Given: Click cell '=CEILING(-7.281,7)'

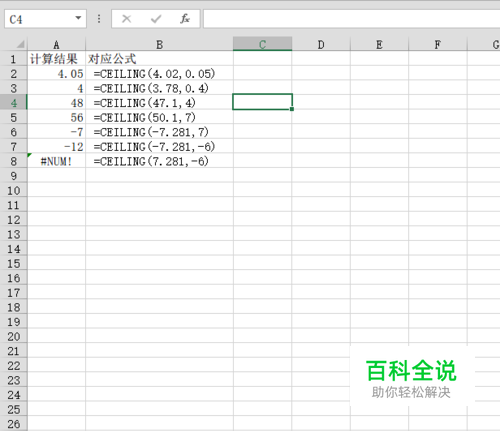Looking at the screenshot, I should coord(159,132).
